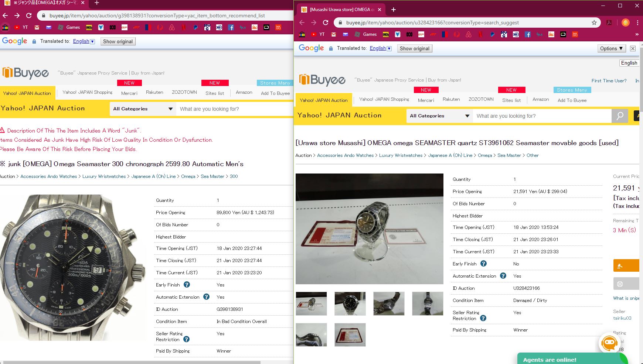This screenshot has height=364, width=643.
Task: Open IMDb bookmark in left window
Action: pos(89,27)
